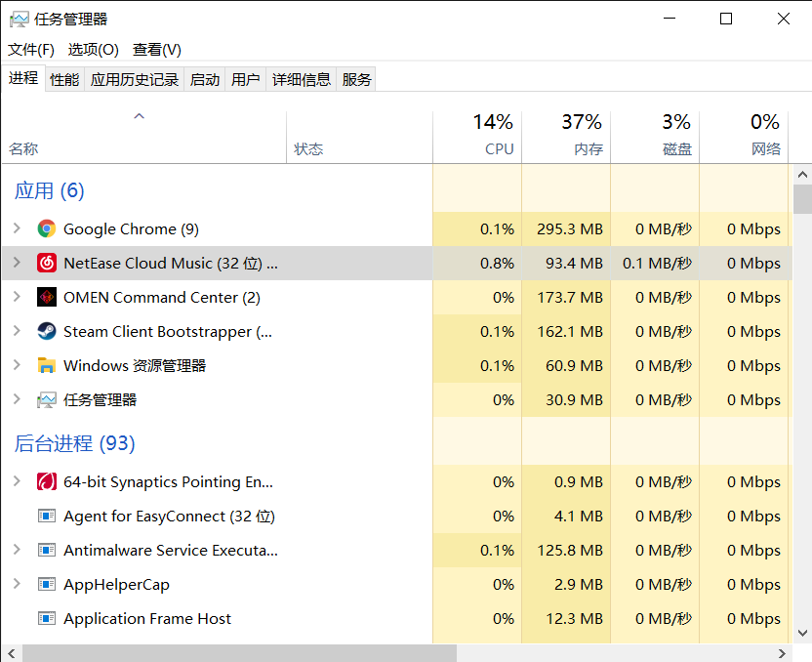Expand the Steam Client Bootstrapper group
812x662 pixels.
coord(16,332)
